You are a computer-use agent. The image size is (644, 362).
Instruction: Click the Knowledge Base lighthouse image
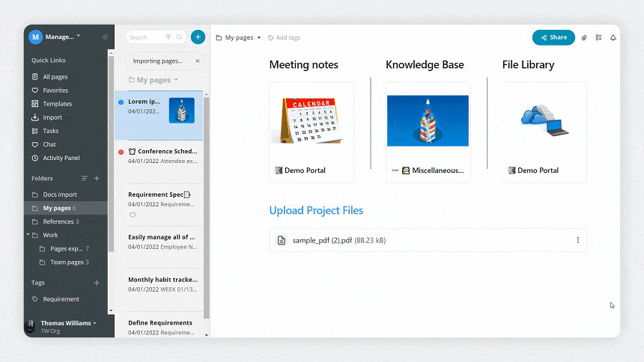coord(428,120)
